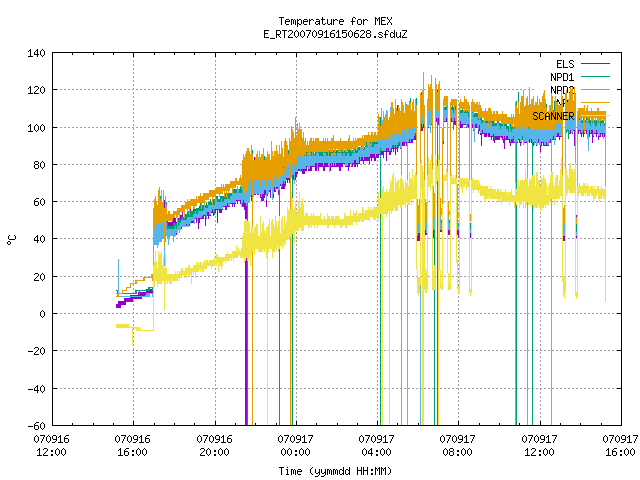Viewport: 640px width, 480px height.
Task: Click the '070917 08:00' x-axis tick label
Action: 458,446
